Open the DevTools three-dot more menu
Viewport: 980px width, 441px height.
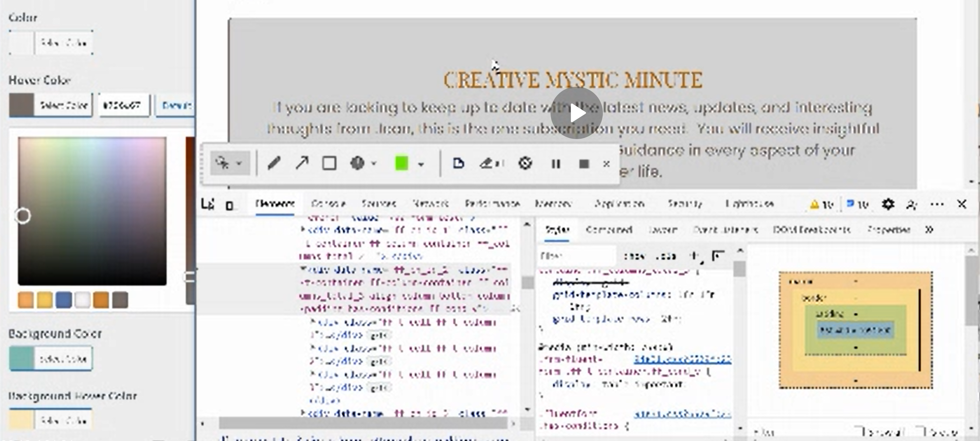click(x=936, y=204)
